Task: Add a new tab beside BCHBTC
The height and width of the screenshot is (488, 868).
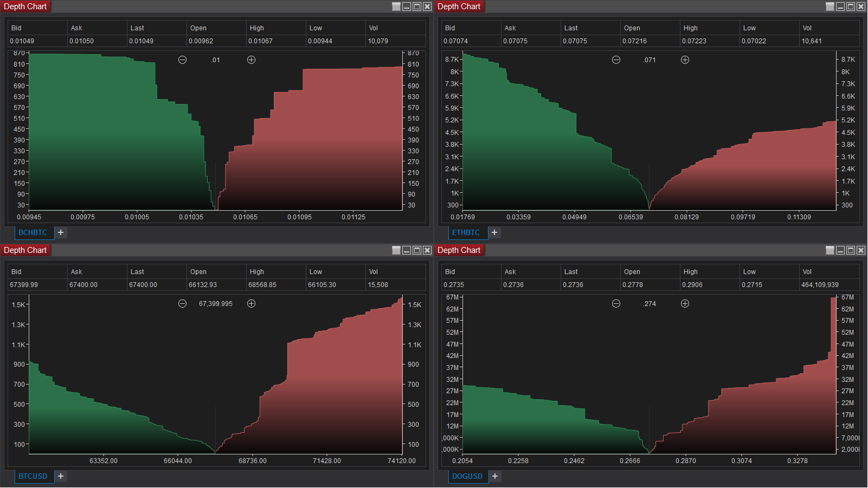Action: [x=61, y=232]
